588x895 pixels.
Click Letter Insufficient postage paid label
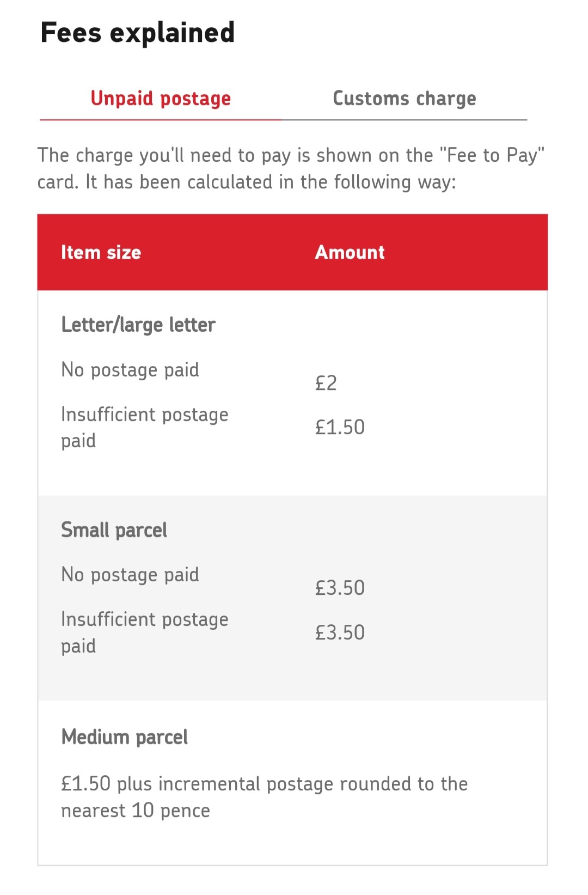coord(145,428)
